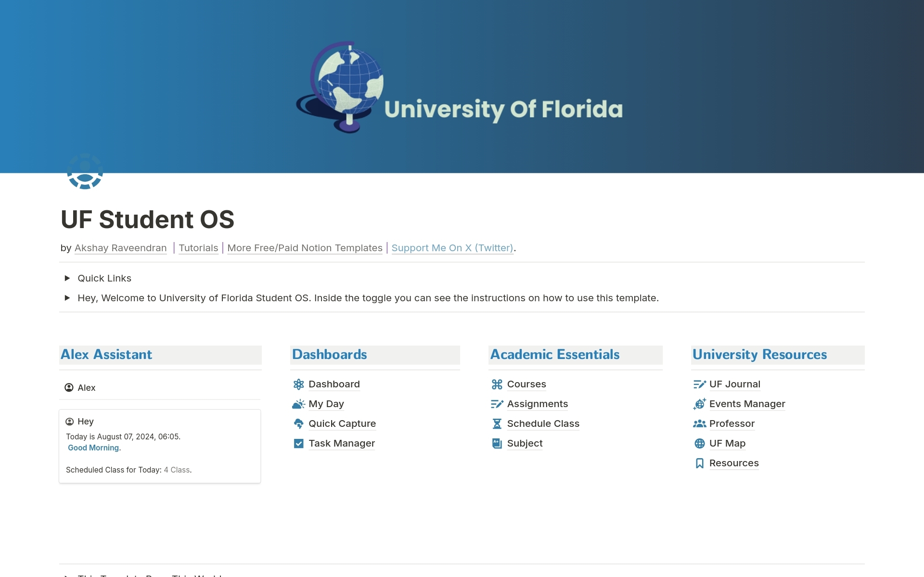Open the Akshay Raveendran author link
Image resolution: width=924 pixels, height=577 pixels.
[x=120, y=248]
